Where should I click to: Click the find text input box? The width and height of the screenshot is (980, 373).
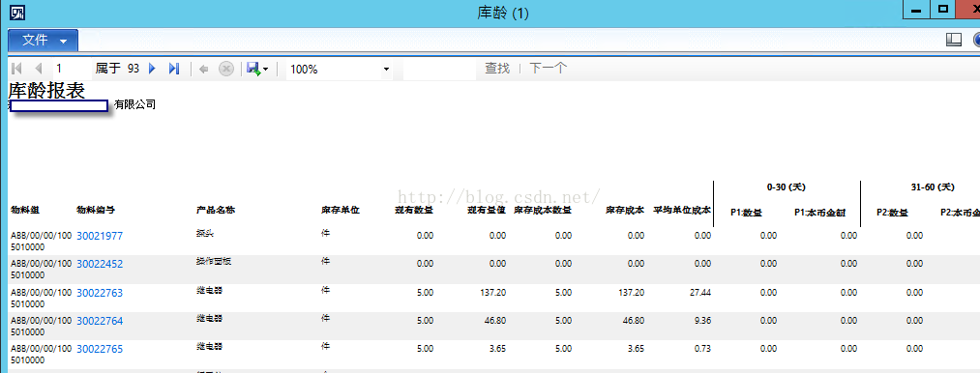point(439,70)
